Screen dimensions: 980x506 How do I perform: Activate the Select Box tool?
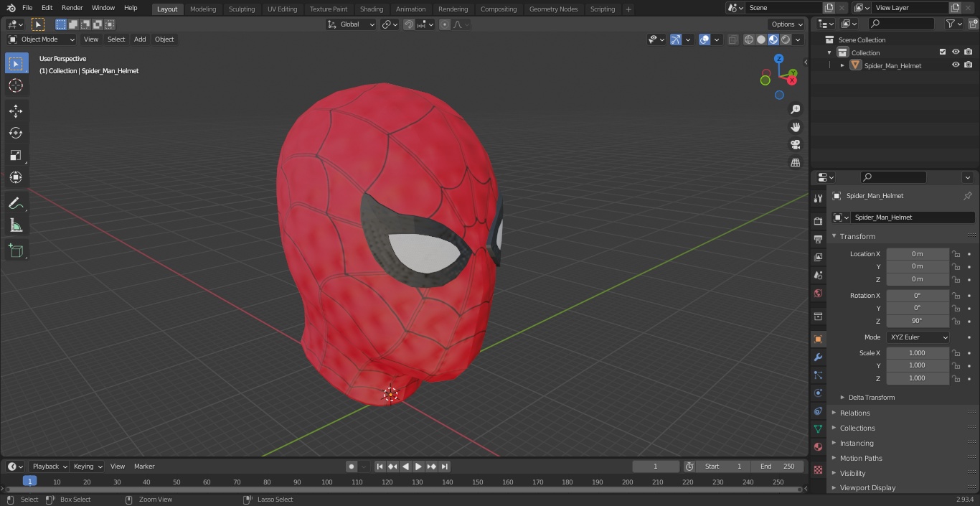coord(16,63)
